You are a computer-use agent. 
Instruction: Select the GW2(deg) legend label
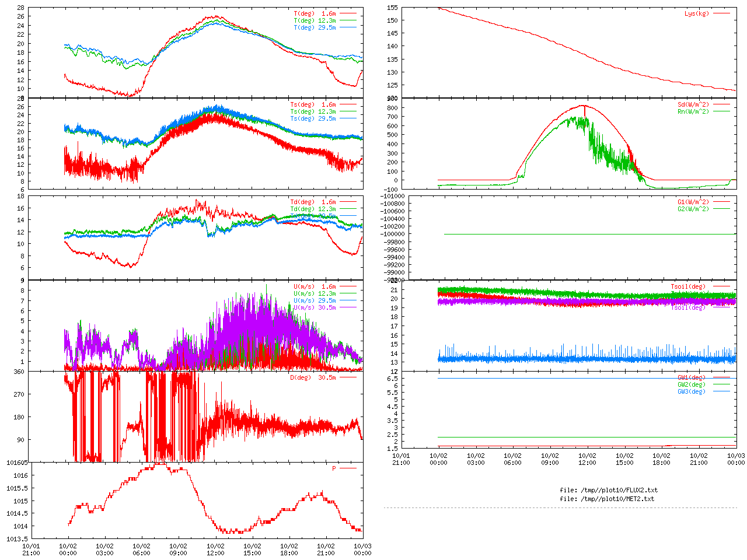[692, 384]
